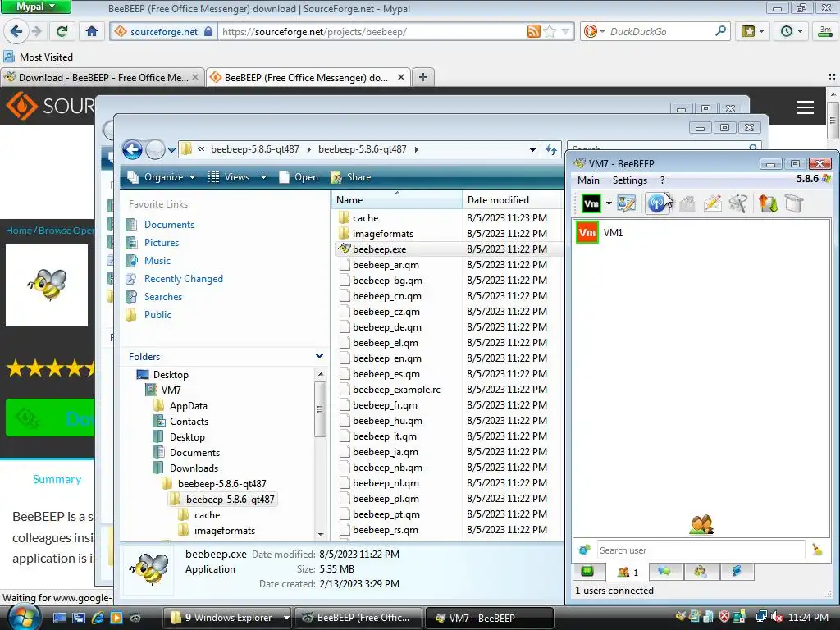The image size is (840, 630).
Task: Switch to the users tab showing 1
Action: 627,572
